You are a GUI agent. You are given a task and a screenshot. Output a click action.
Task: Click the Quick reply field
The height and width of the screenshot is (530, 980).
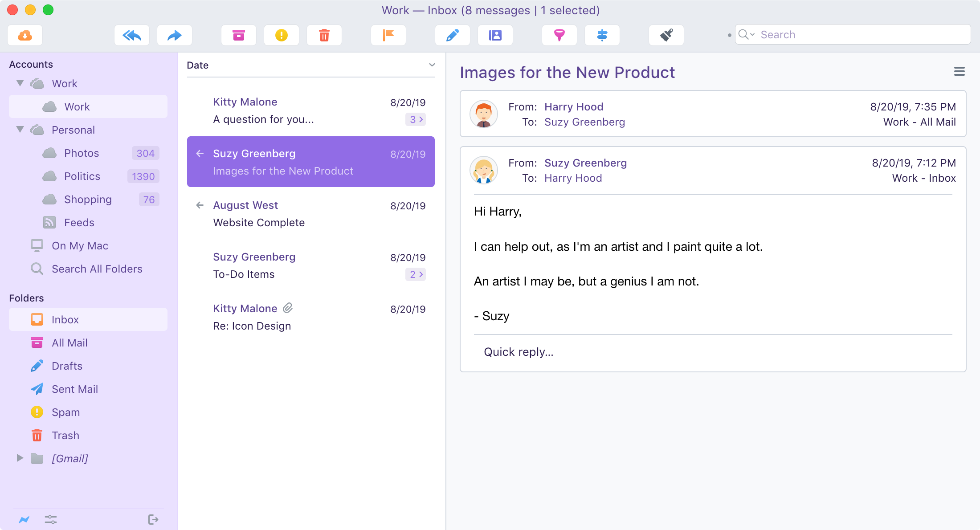click(x=518, y=352)
